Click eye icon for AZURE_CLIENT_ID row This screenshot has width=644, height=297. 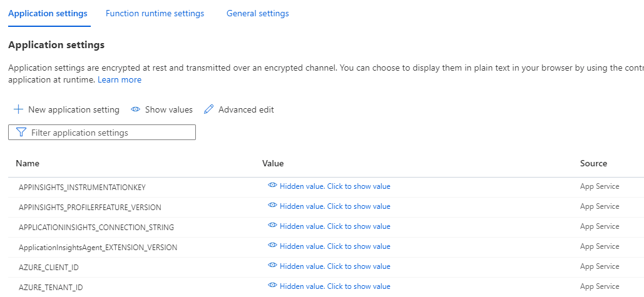coord(272,265)
